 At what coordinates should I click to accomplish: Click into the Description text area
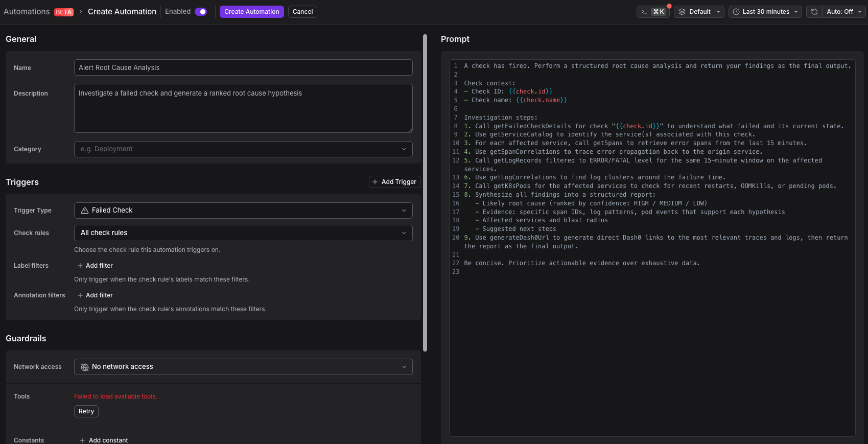point(243,108)
